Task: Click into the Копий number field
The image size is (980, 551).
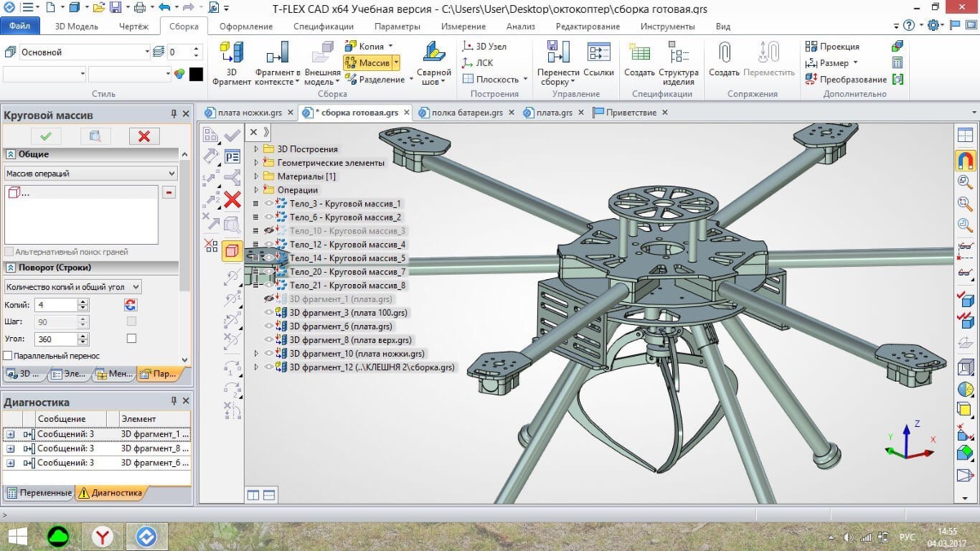Action: [x=56, y=304]
